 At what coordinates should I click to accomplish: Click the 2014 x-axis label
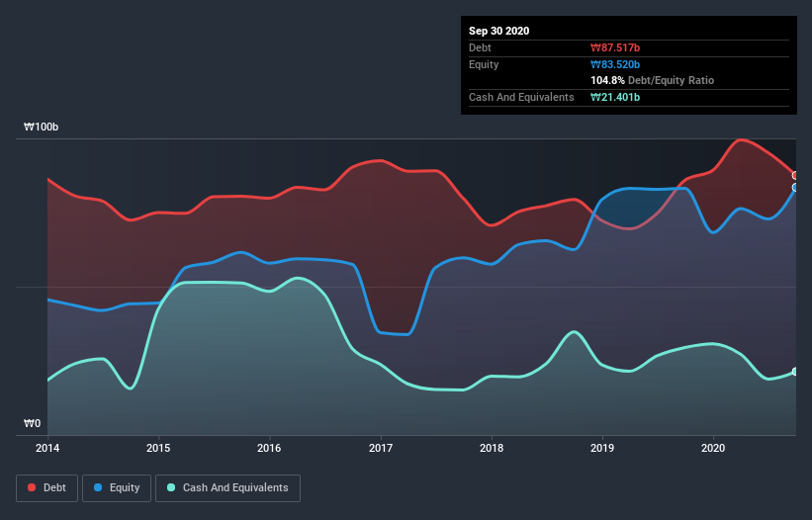click(47, 448)
